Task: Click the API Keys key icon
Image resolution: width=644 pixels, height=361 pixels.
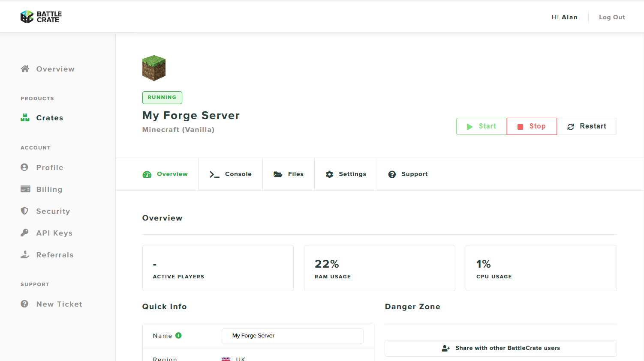Action: (24, 233)
